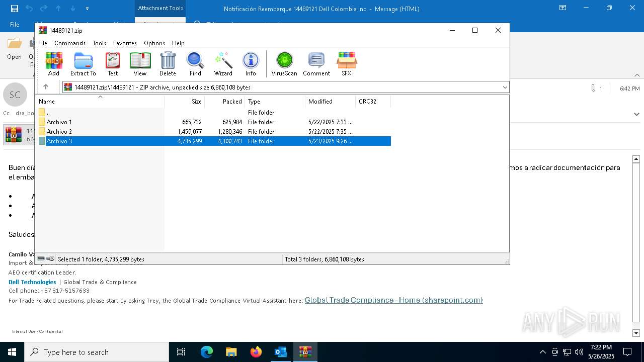Open Task View on the taskbar
The height and width of the screenshot is (362, 644).
click(x=181, y=352)
